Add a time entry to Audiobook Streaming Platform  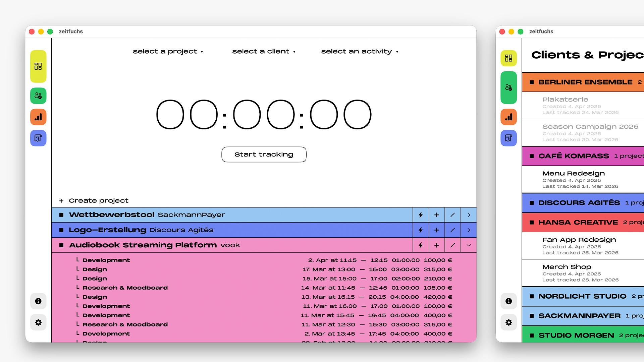436,245
